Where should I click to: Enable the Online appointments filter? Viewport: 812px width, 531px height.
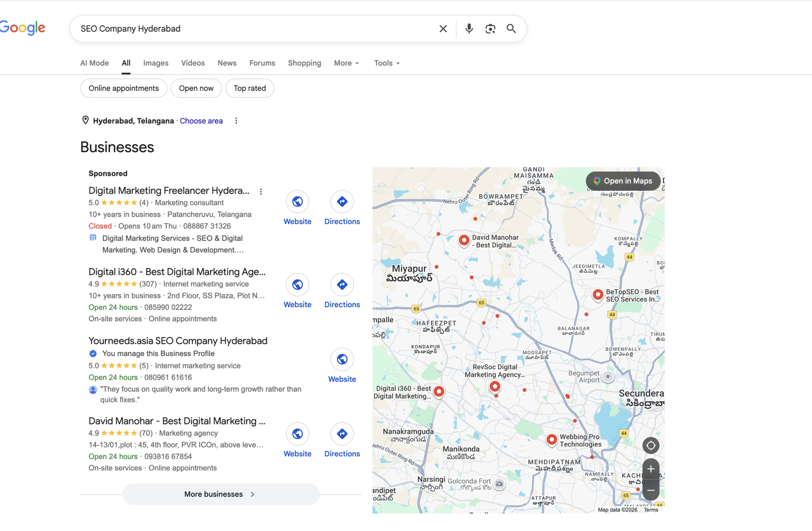tap(123, 88)
